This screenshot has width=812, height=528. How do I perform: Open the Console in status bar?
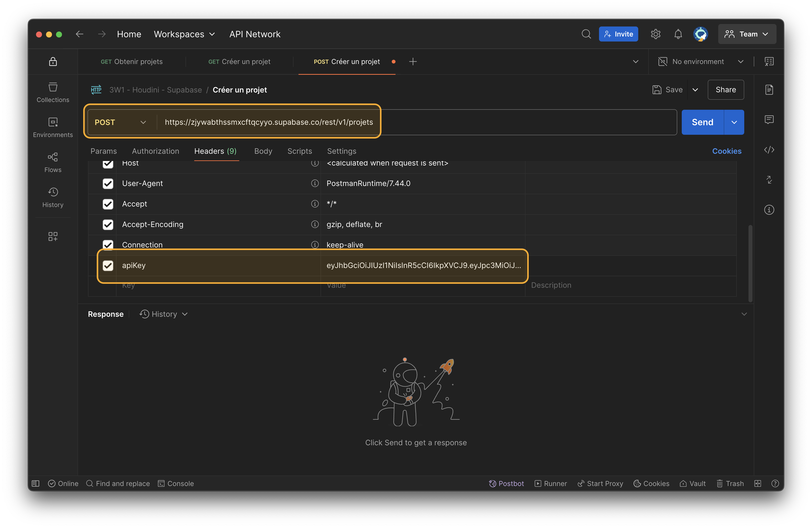pyautogui.click(x=176, y=483)
